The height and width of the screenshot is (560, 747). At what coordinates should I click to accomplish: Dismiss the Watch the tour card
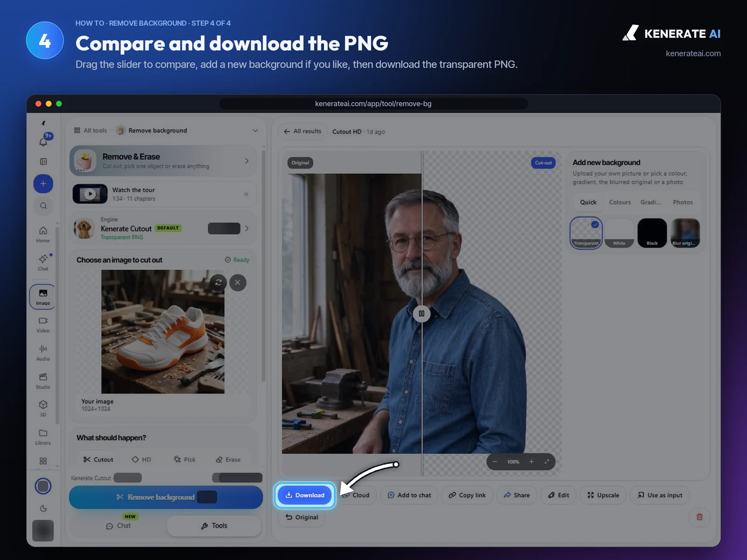click(246, 194)
